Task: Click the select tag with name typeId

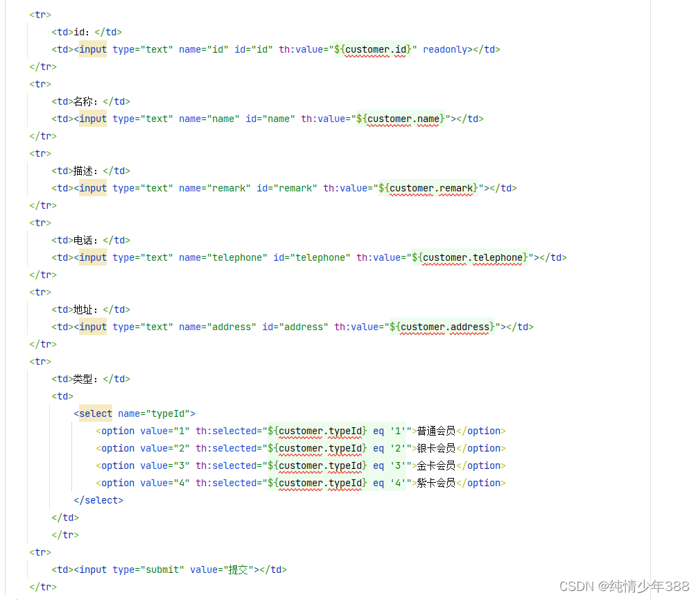Action: (95, 413)
